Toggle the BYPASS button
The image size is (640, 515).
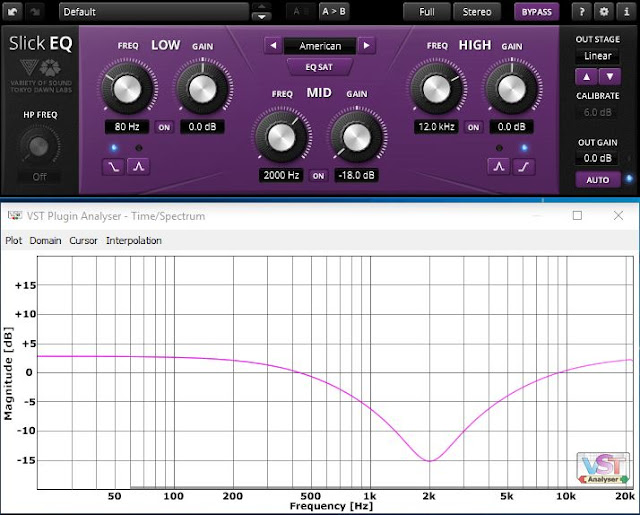click(536, 12)
